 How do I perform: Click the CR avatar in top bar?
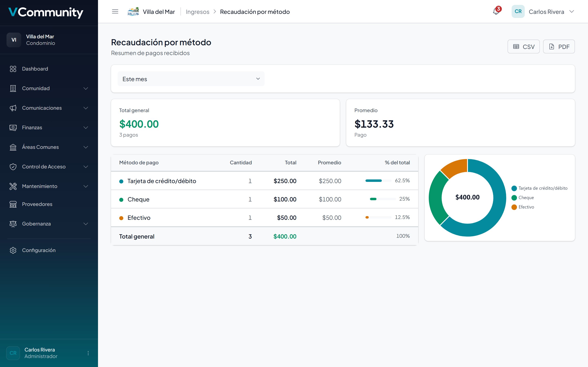(x=518, y=11)
